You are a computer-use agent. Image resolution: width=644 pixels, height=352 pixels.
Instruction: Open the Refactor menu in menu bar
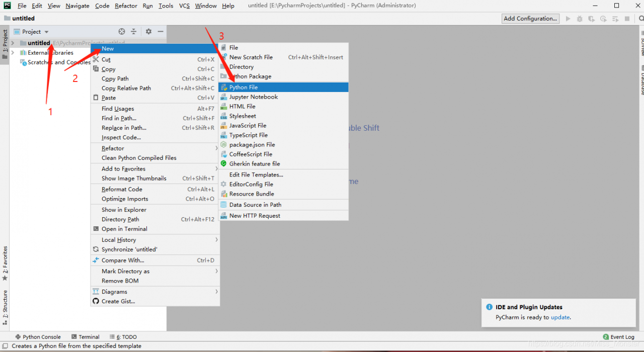126,6
